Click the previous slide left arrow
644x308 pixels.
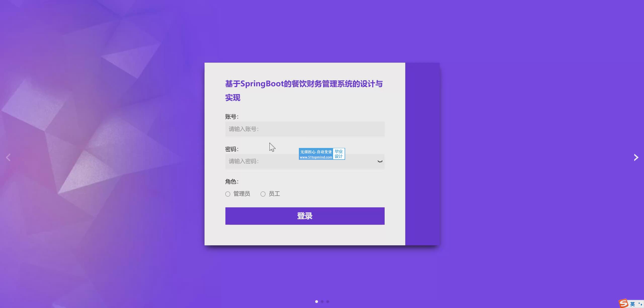8,158
